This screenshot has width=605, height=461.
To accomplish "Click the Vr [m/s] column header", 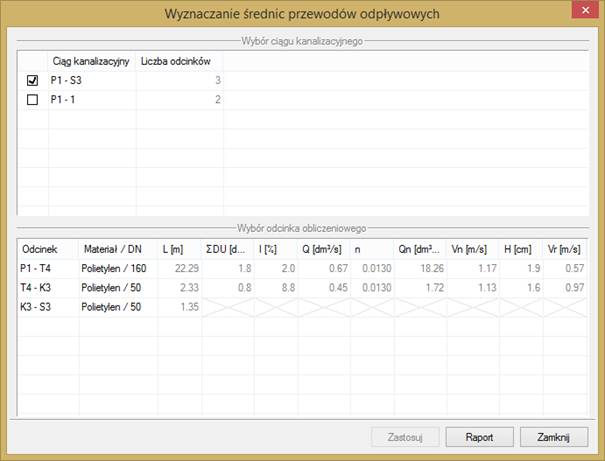I will pos(565,249).
